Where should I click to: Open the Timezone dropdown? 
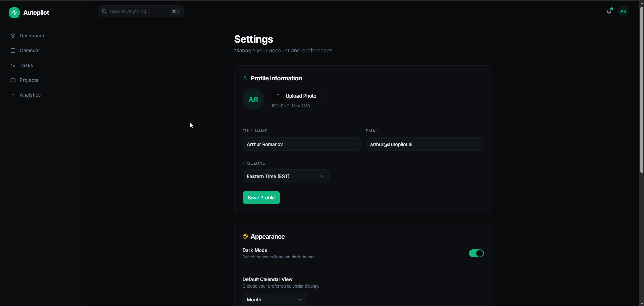click(x=285, y=176)
